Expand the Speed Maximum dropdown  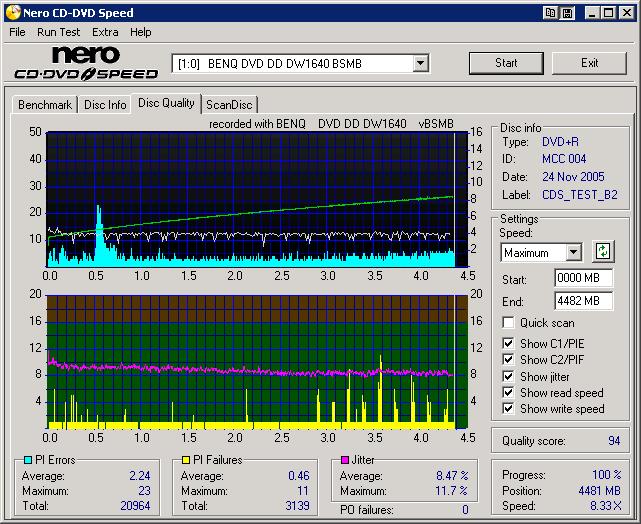pos(573,253)
